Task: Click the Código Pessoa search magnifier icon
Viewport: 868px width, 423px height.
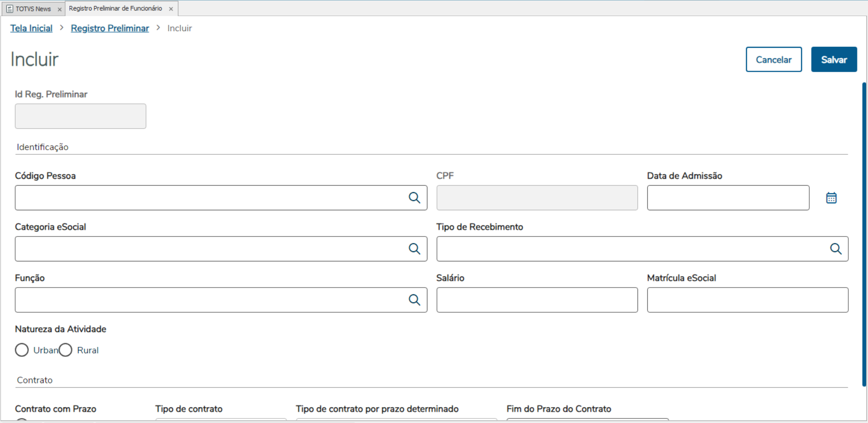Action: click(414, 197)
